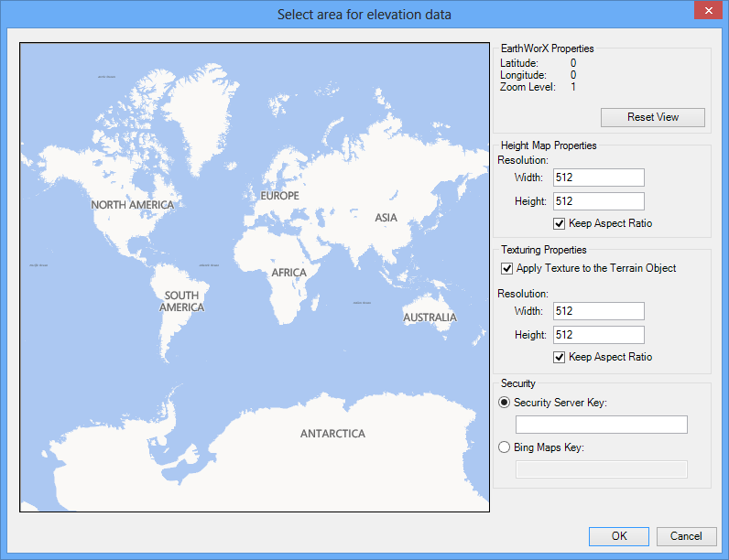This screenshot has height=560, width=729.
Task: Click the Security Server Key text box
Action: tap(601, 425)
